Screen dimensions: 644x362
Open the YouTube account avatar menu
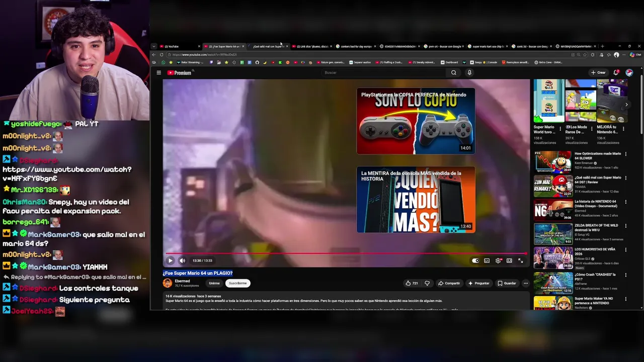click(629, 72)
